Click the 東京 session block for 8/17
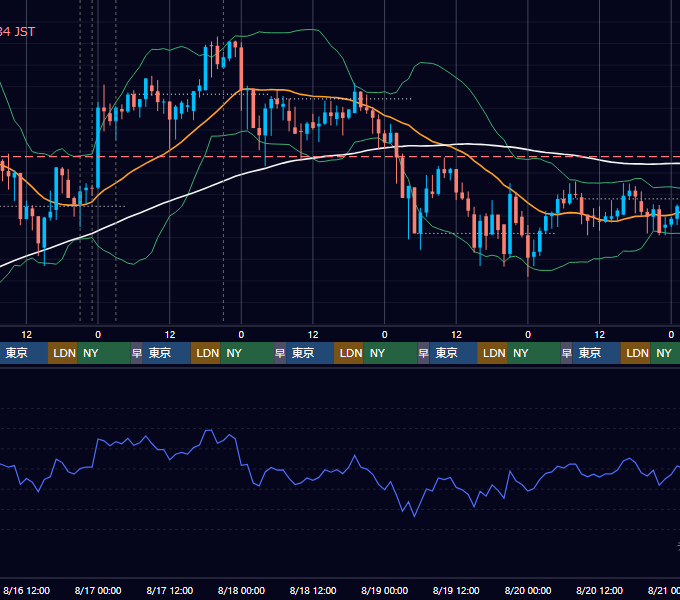 coord(167,353)
